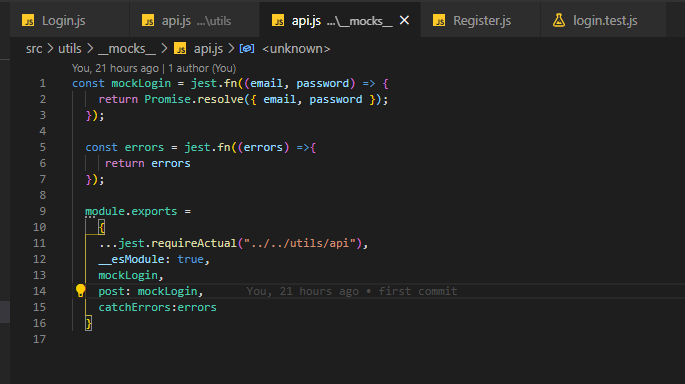Click 'post' key on line 14
This screenshot has width=685, height=384.
click(111, 291)
